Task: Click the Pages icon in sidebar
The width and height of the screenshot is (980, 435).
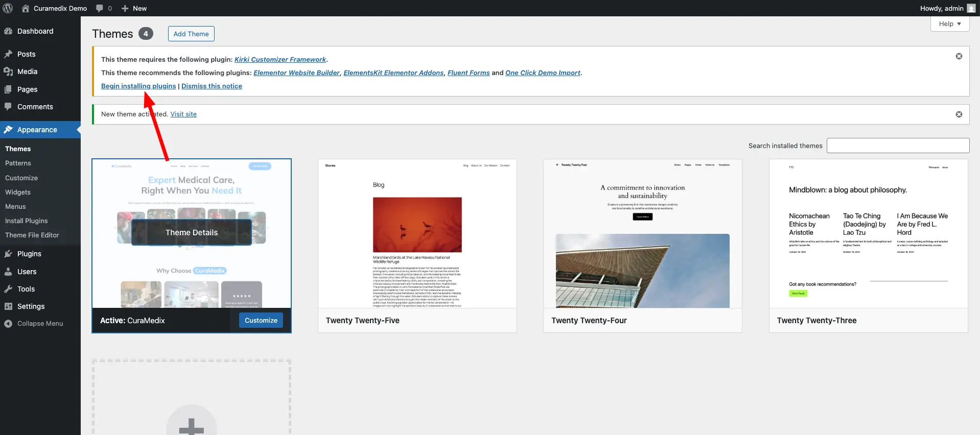Action: point(8,89)
